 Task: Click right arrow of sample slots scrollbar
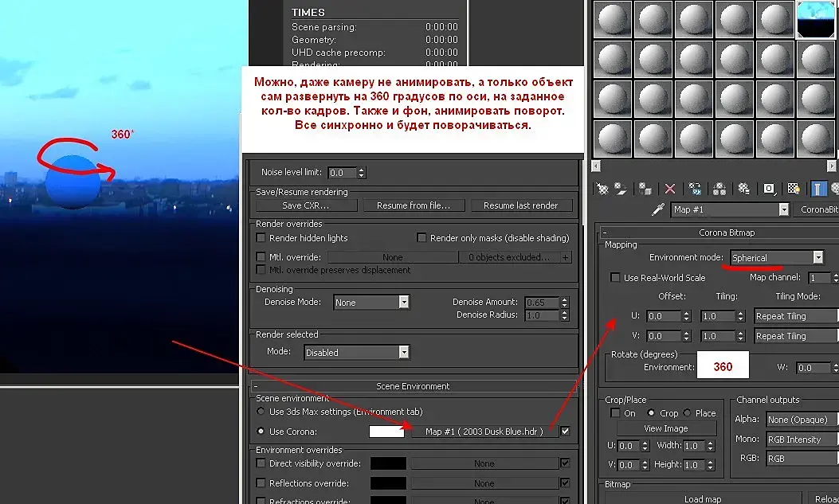tap(832, 166)
